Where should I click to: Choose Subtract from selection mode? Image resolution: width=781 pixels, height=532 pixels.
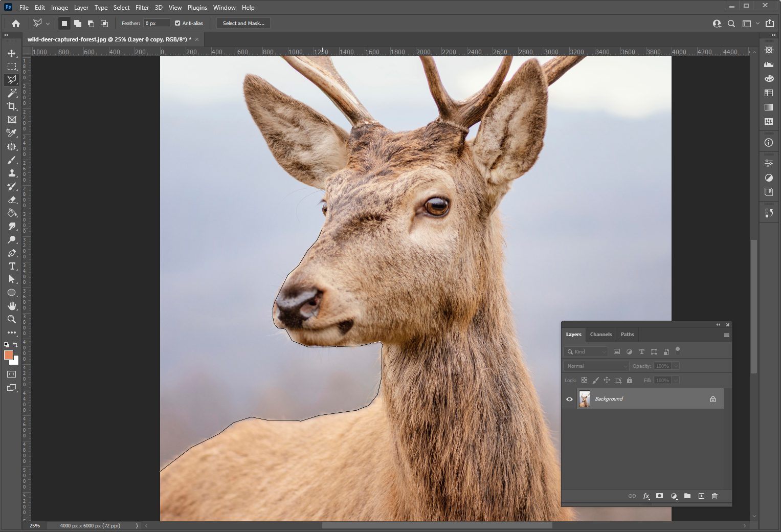91,23
